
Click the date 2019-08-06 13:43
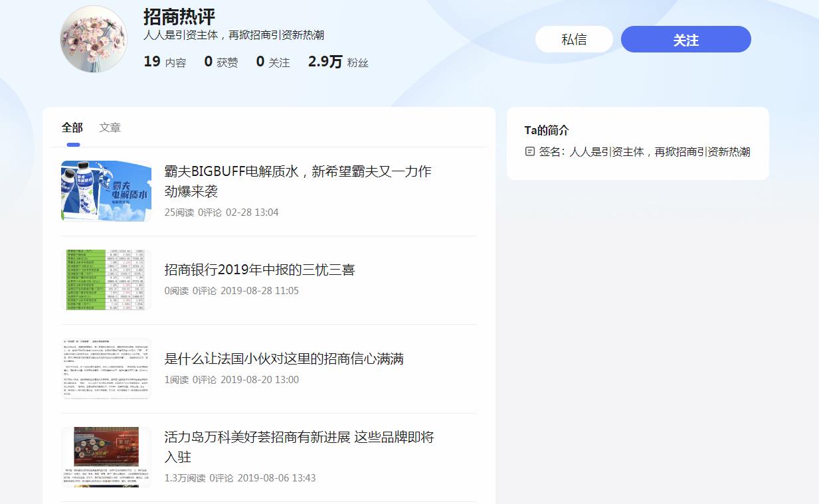pos(276,478)
